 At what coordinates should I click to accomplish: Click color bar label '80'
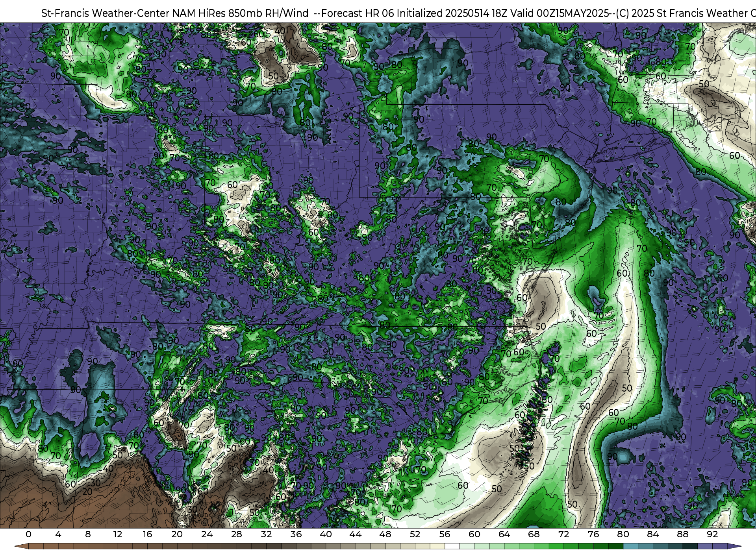[623, 534]
